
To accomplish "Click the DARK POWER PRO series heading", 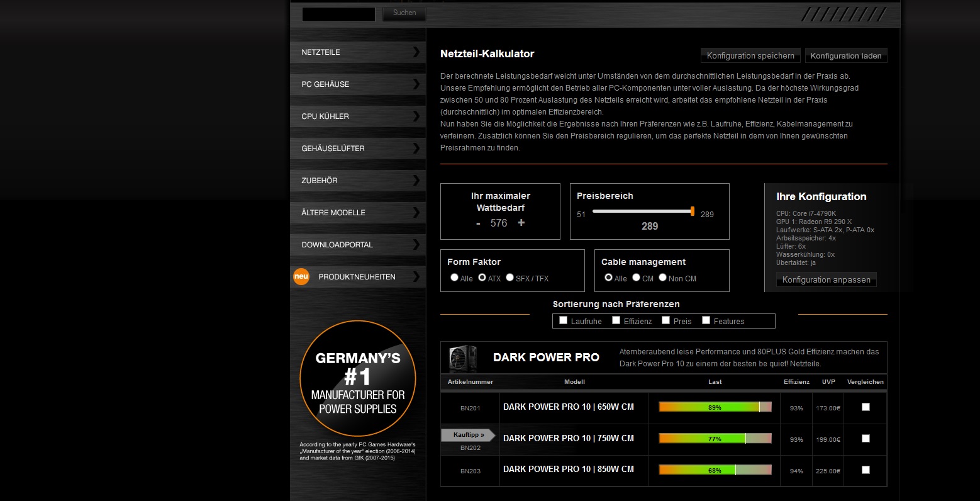I will tap(546, 357).
